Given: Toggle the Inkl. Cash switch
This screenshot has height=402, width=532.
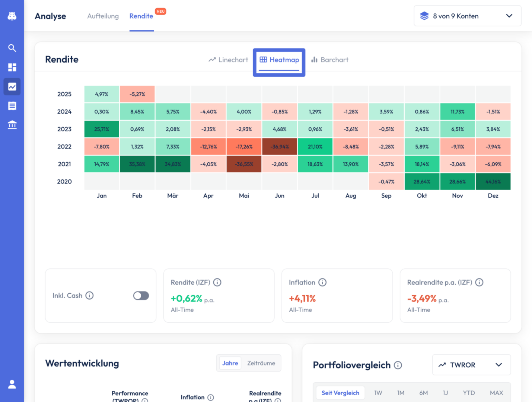Looking at the screenshot, I should coord(141,296).
